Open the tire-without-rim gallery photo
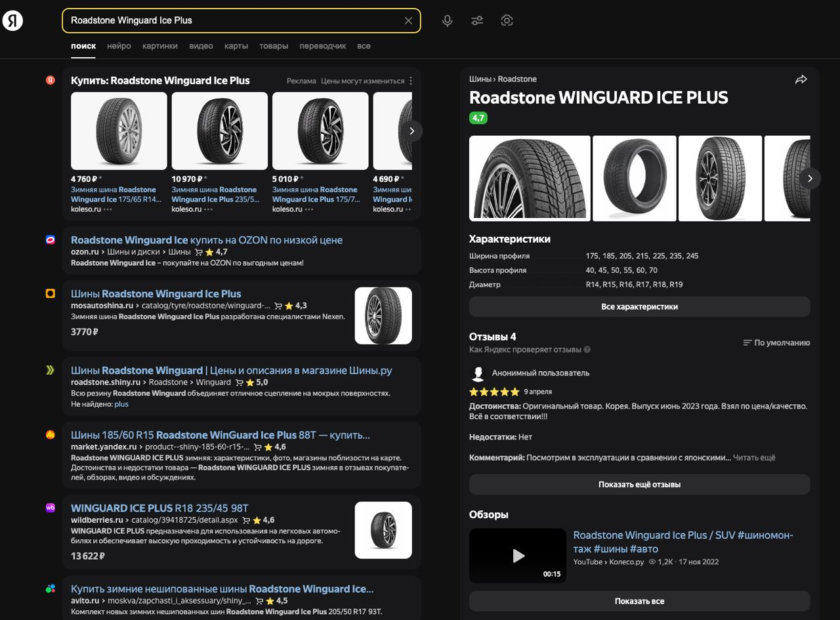Image resolution: width=840 pixels, height=620 pixels. [635, 178]
